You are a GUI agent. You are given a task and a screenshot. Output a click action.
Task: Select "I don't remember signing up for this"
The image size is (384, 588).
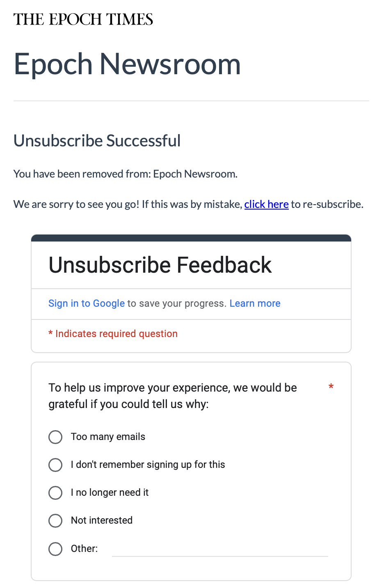click(x=55, y=465)
